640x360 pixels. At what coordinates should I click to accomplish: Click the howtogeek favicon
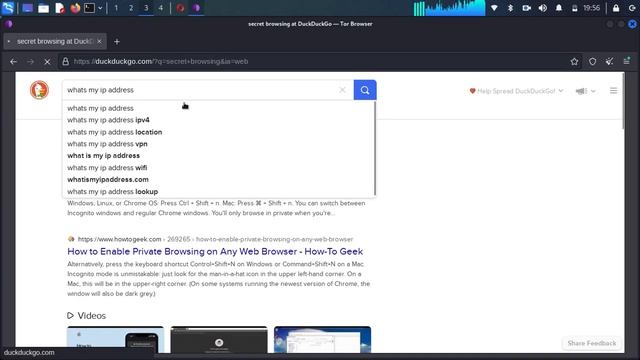point(71,239)
